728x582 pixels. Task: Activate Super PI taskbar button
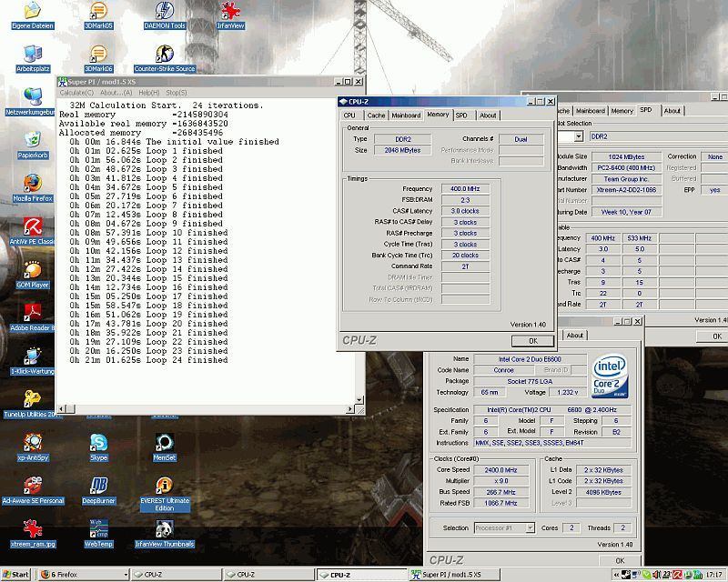pos(454,575)
